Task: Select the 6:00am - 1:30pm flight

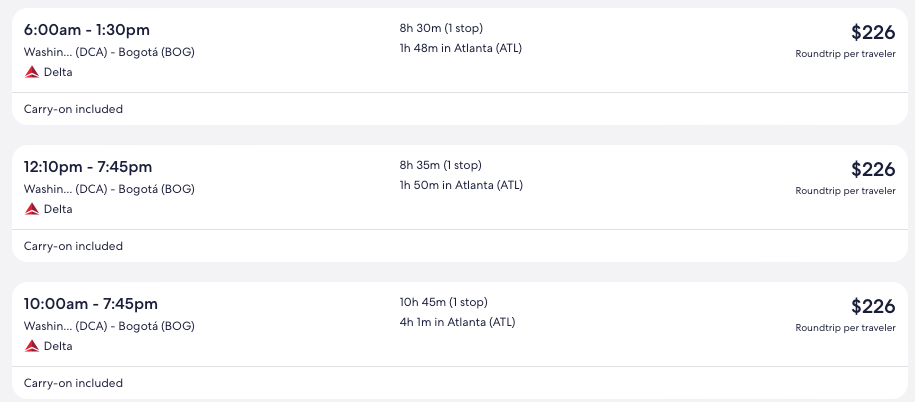Action: pos(87,30)
